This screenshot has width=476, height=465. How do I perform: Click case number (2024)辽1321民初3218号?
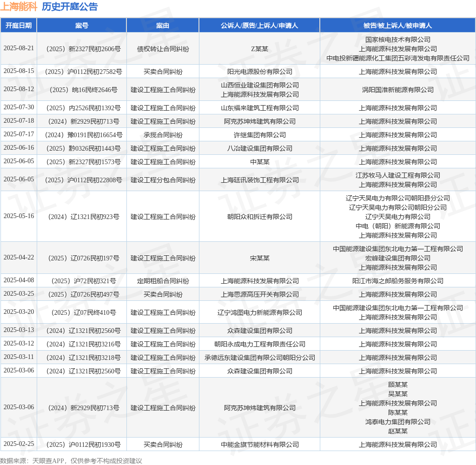82,358
